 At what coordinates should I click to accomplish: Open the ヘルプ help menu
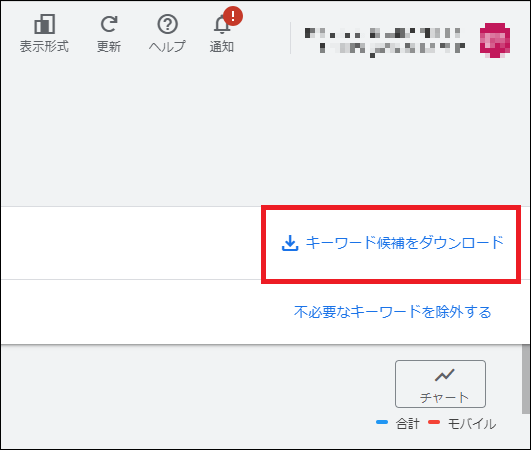167,33
